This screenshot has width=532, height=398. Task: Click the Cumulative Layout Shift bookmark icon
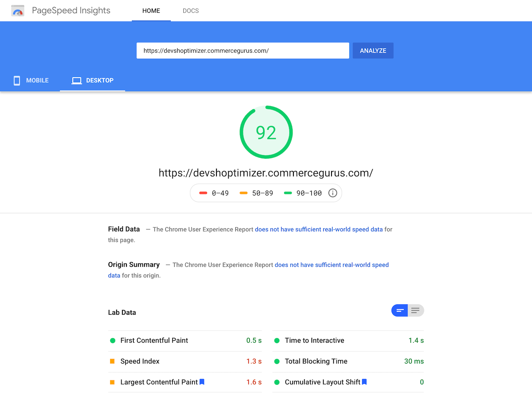364,382
